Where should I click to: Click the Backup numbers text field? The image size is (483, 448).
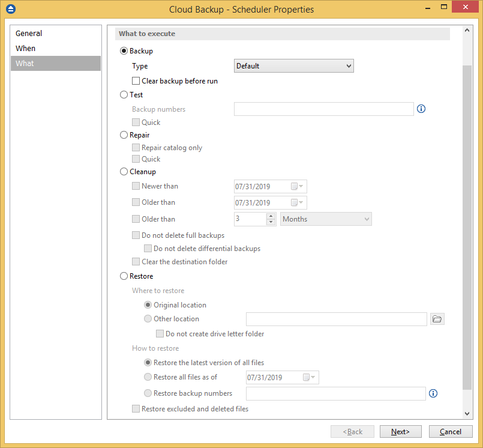[323, 109]
